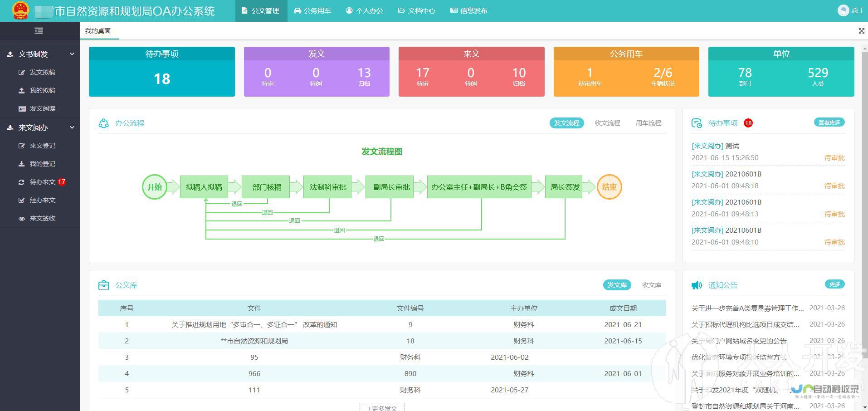868x411 pixels.
Task: Click the user avatar icon at top right
Action: click(843, 10)
